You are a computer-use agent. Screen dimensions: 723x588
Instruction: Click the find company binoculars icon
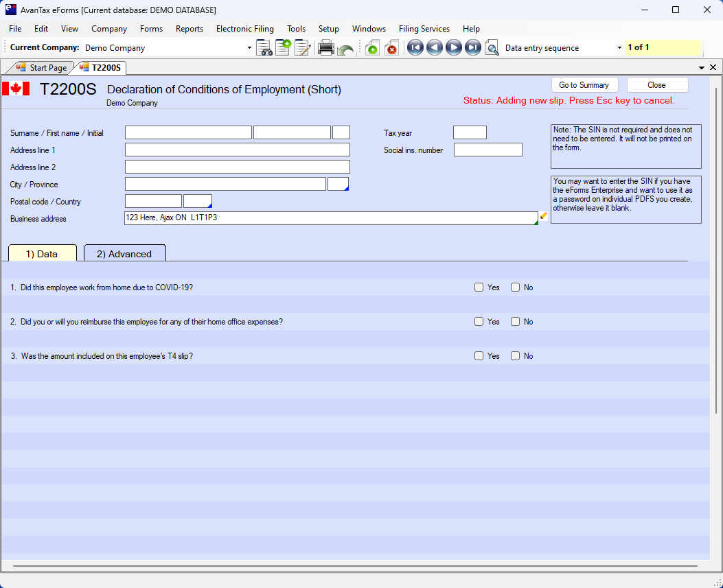click(x=264, y=47)
